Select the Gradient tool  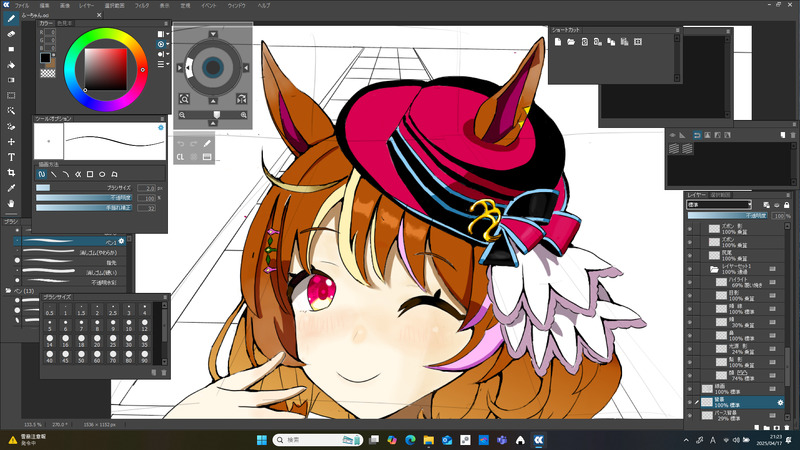pyautogui.click(x=11, y=80)
